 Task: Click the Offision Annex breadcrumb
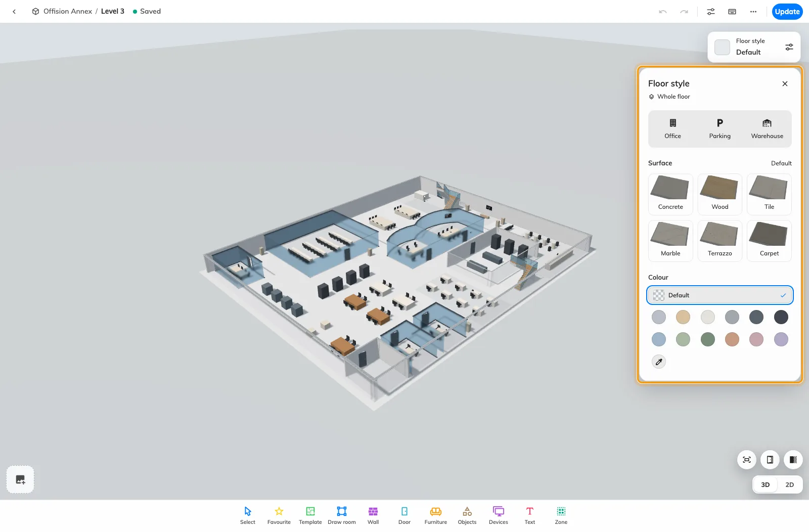pos(68,11)
